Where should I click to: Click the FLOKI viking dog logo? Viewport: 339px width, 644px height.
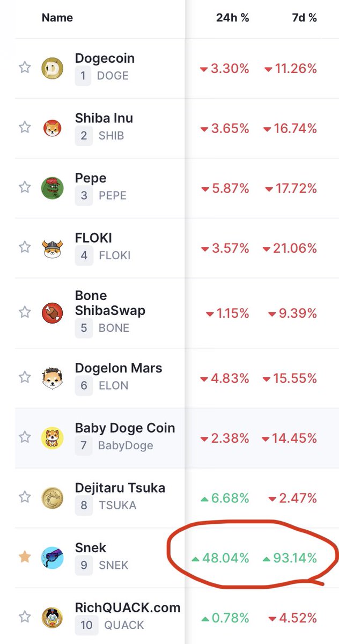[53, 248]
